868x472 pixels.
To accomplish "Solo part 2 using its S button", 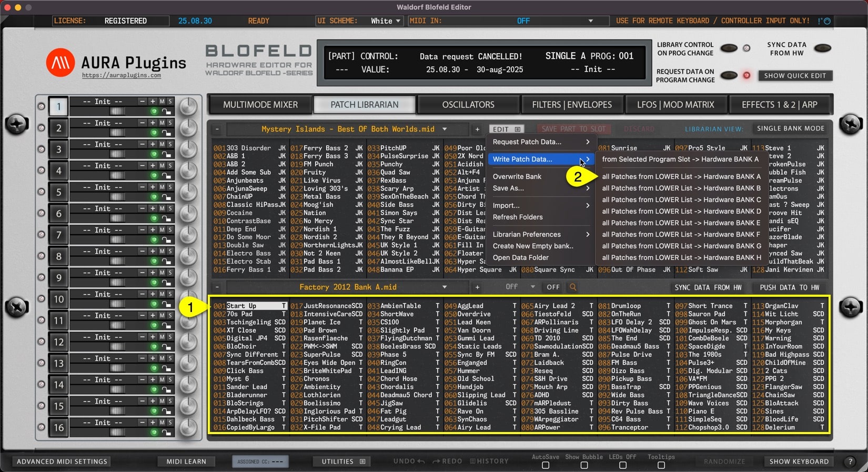I will [x=170, y=123].
